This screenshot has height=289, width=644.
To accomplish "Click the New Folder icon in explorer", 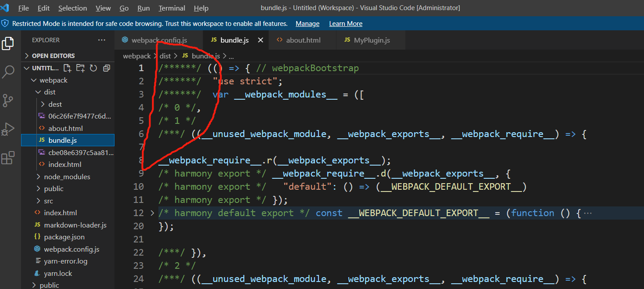I will click(x=80, y=68).
